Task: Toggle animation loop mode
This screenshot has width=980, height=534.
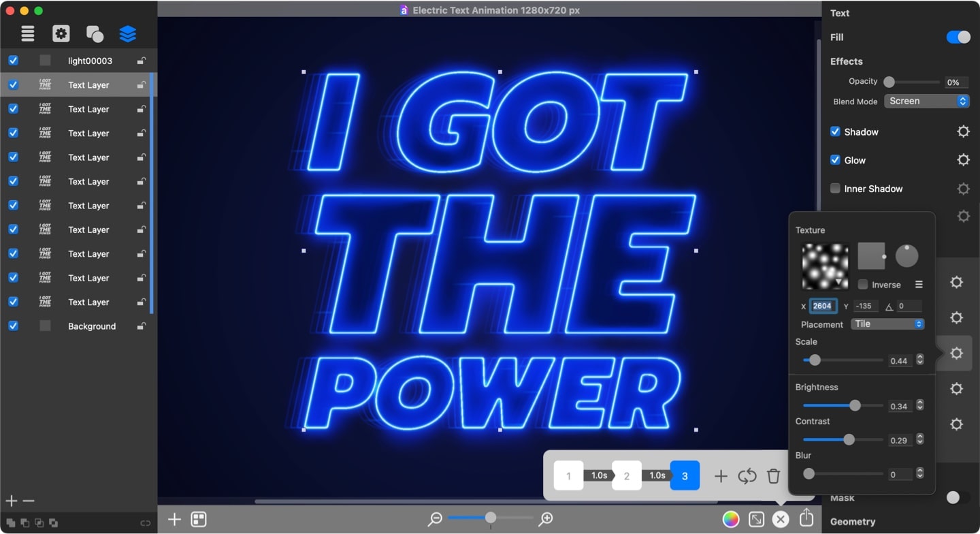Action: pyautogui.click(x=747, y=476)
